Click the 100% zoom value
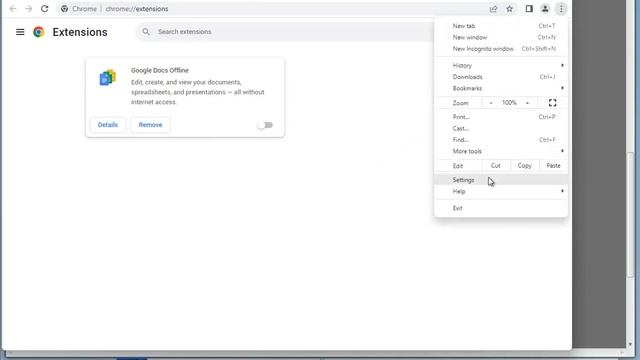This screenshot has height=360, width=640. (509, 103)
